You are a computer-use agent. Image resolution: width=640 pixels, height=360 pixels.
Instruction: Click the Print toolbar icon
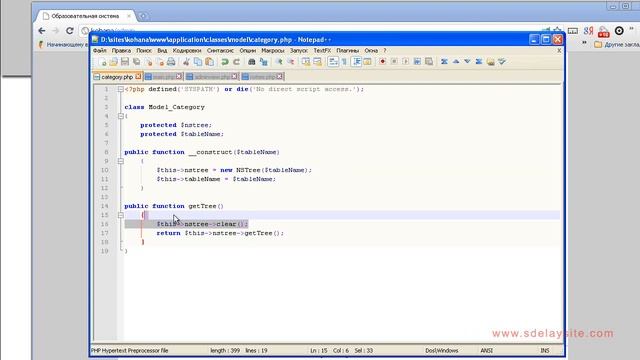171,62
